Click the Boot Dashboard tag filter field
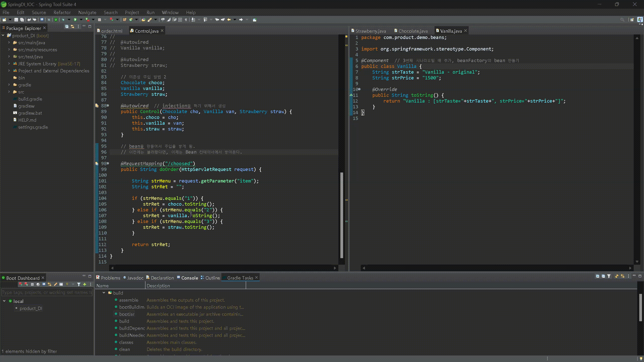 [47, 292]
